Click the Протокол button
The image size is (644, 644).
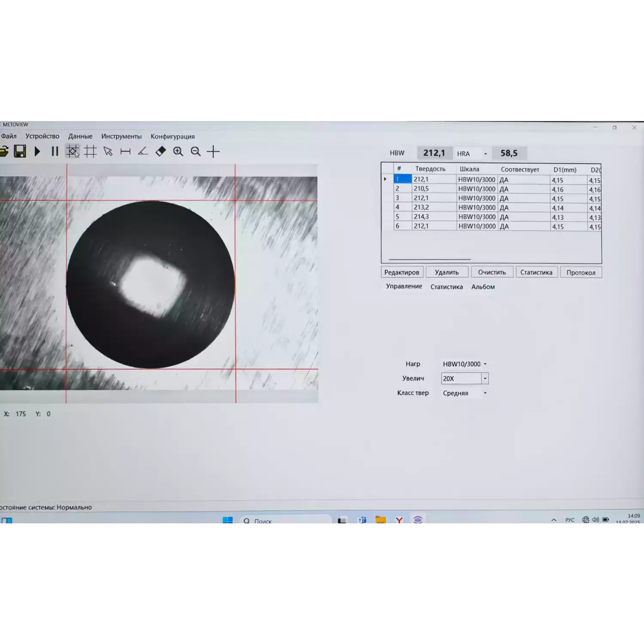(x=580, y=273)
